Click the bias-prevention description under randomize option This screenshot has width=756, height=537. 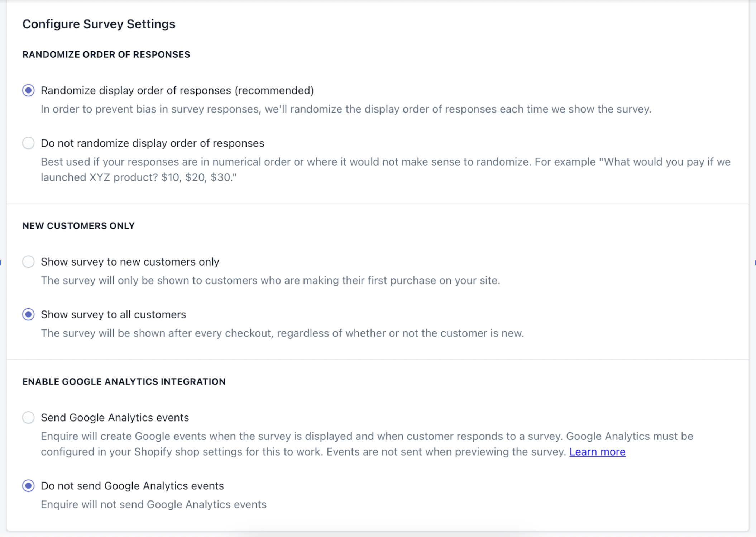tap(346, 109)
